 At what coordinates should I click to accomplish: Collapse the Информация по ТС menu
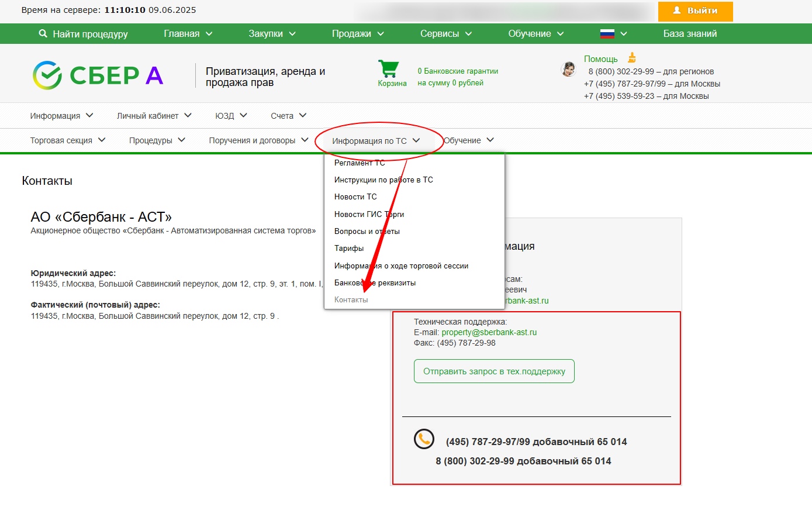pyautogui.click(x=376, y=141)
